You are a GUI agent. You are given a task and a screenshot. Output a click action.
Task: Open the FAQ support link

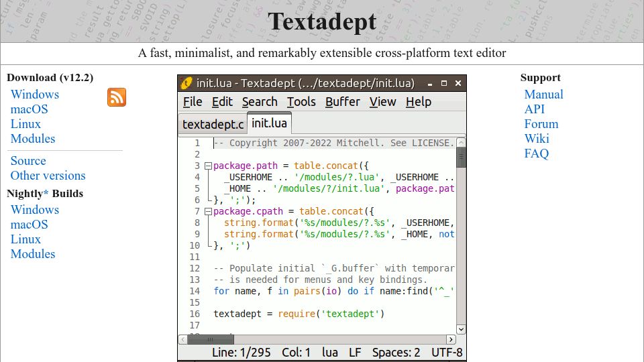pos(537,154)
